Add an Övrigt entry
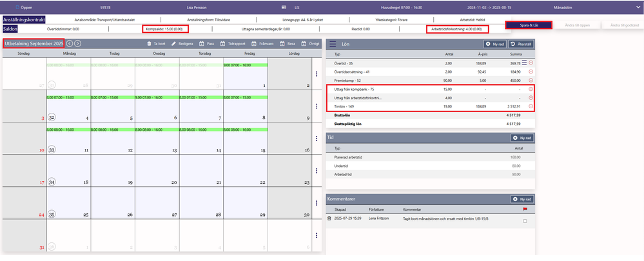The width and height of the screenshot is (644, 261). point(311,44)
